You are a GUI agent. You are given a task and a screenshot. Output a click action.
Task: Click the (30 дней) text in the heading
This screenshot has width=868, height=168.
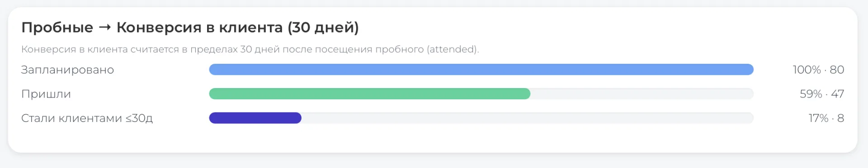tap(323, 28)
